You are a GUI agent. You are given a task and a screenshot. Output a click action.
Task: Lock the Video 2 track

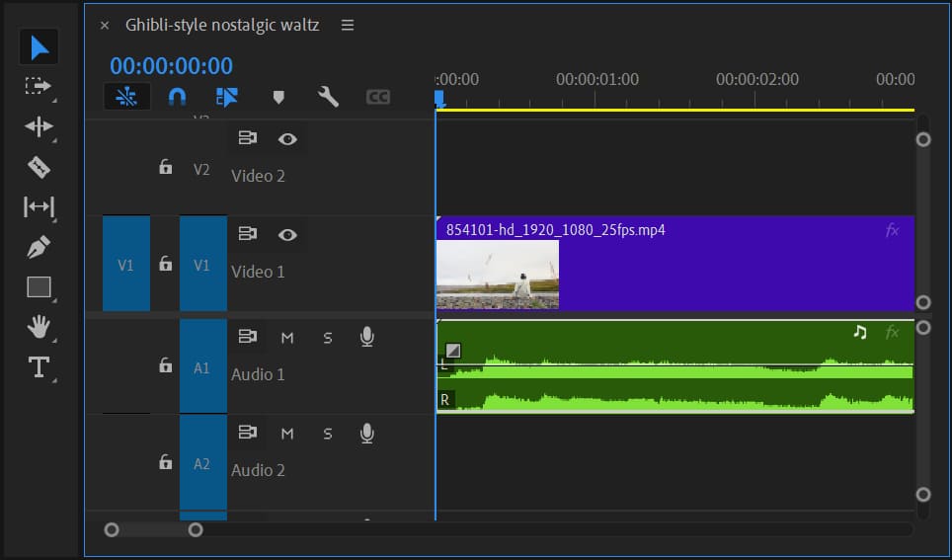click(x=165, y=167)
